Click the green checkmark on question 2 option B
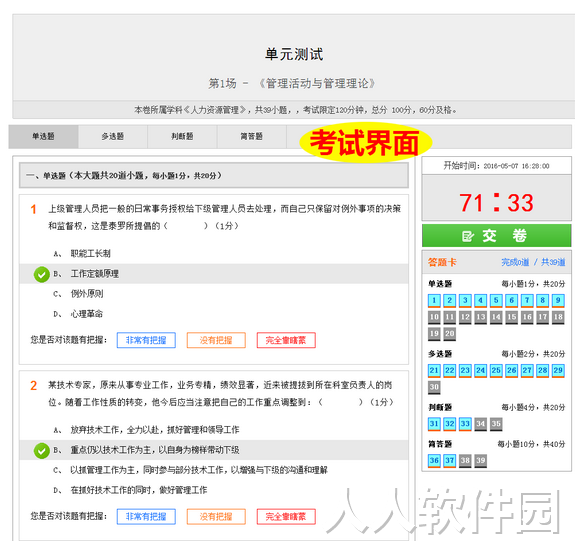575x544 pixels. pos(41,451)
